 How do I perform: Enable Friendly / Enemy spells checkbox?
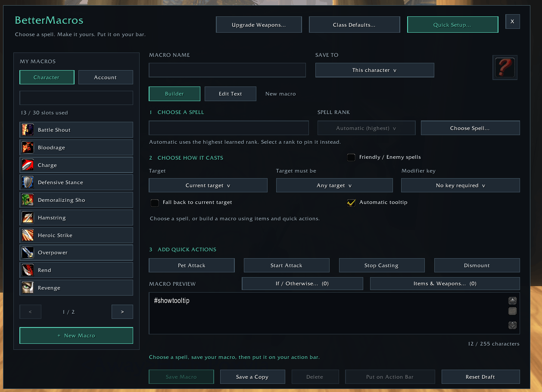click(x=351, y=157)
